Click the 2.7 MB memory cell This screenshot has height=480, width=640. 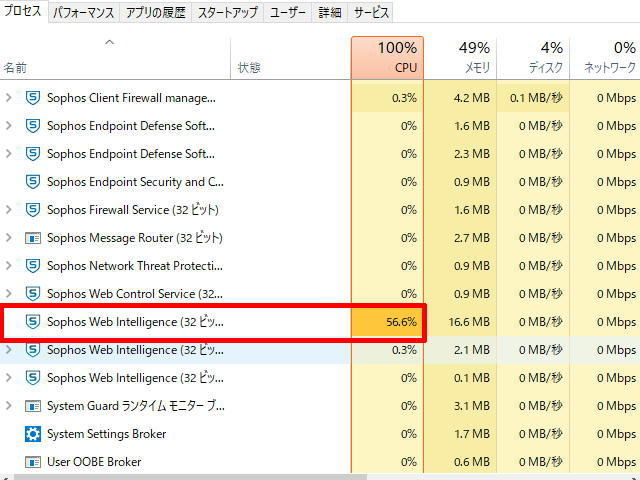[x=460, y=238]
